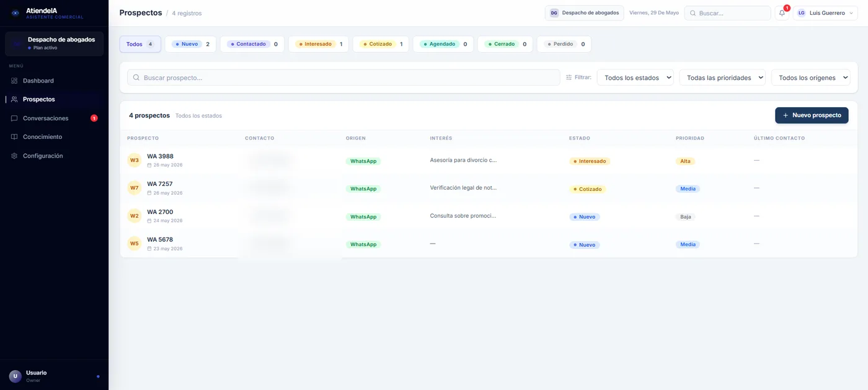Click the Dashboard grid icon in sidebar
Screen dimensions: 868x390
click(14, 81)
